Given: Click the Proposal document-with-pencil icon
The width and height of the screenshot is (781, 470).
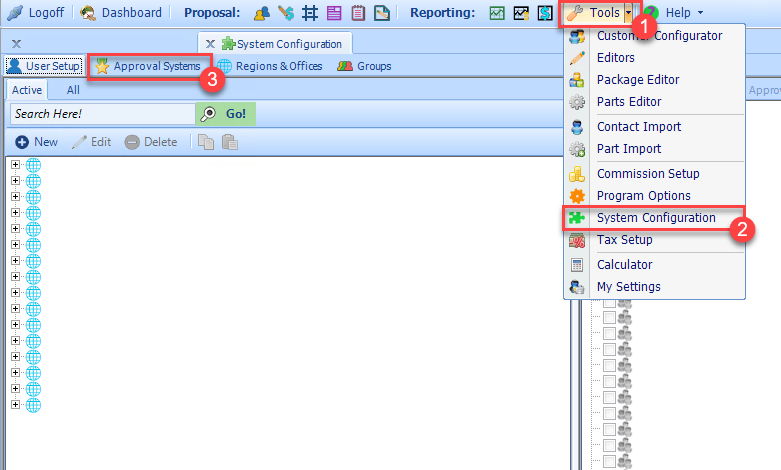Looking at the screenshot, I should [x=382, y=13].
